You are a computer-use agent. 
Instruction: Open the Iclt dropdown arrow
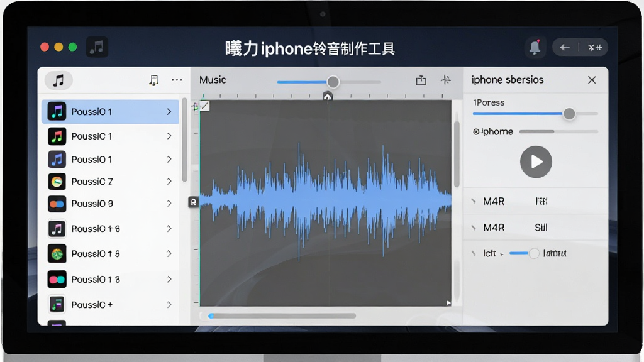[x=502, y=255]
